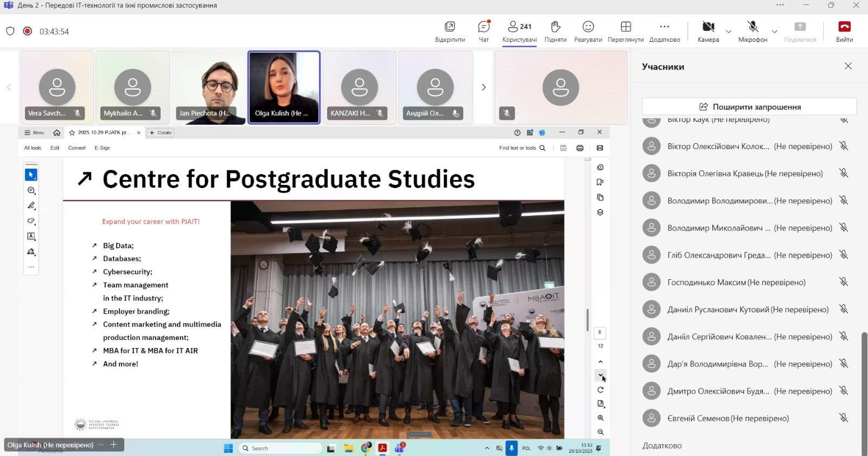Screen dimensions: 868x456
Task: Pop out meeting with Відкріпити icon
Action: pyautogui.click(x=450, y=31)
